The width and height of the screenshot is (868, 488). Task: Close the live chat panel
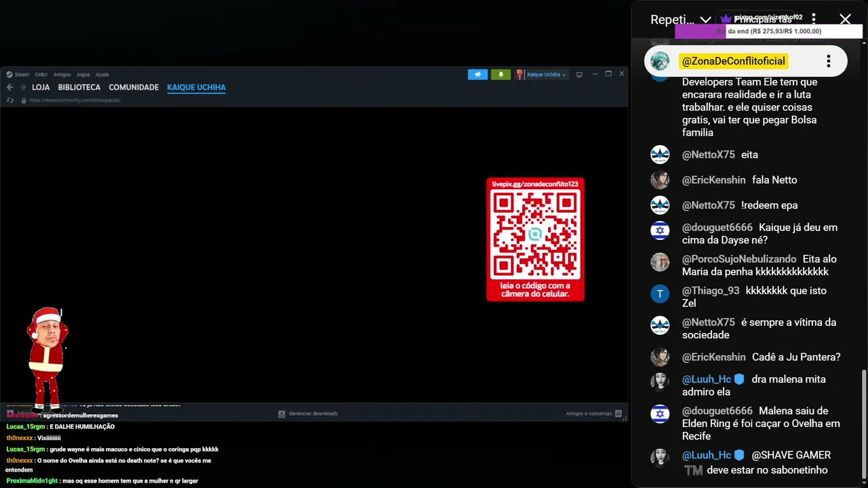coord(845,19)
